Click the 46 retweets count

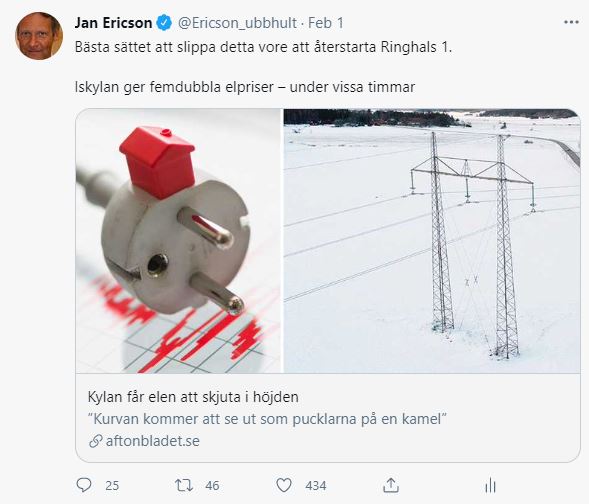pyautogui.click(x=212, y=486)
